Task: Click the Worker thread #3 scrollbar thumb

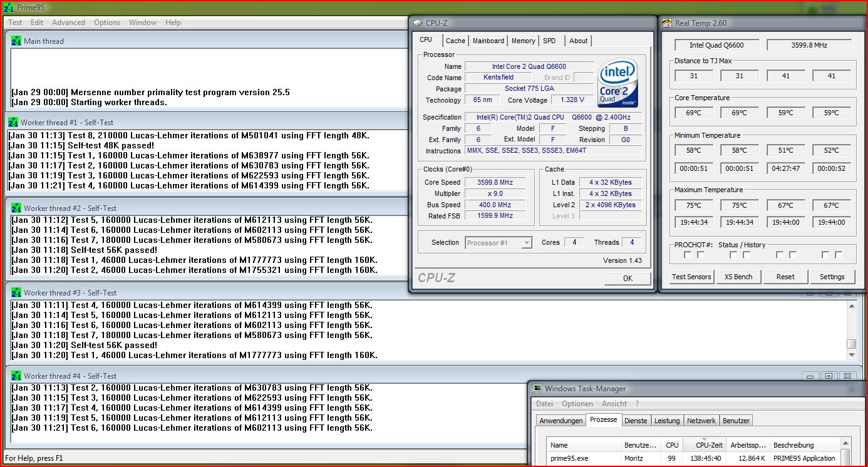Action: pyautogui.click(x=851, y=344)
